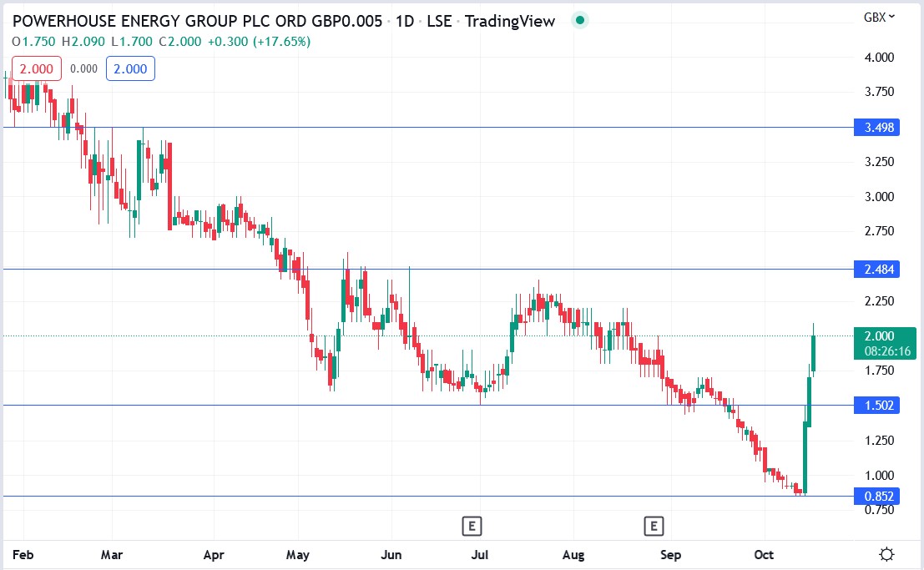Click the earnings 'E' marker below July
Viewport: 924px width, 570px height.
click(472, 526)
